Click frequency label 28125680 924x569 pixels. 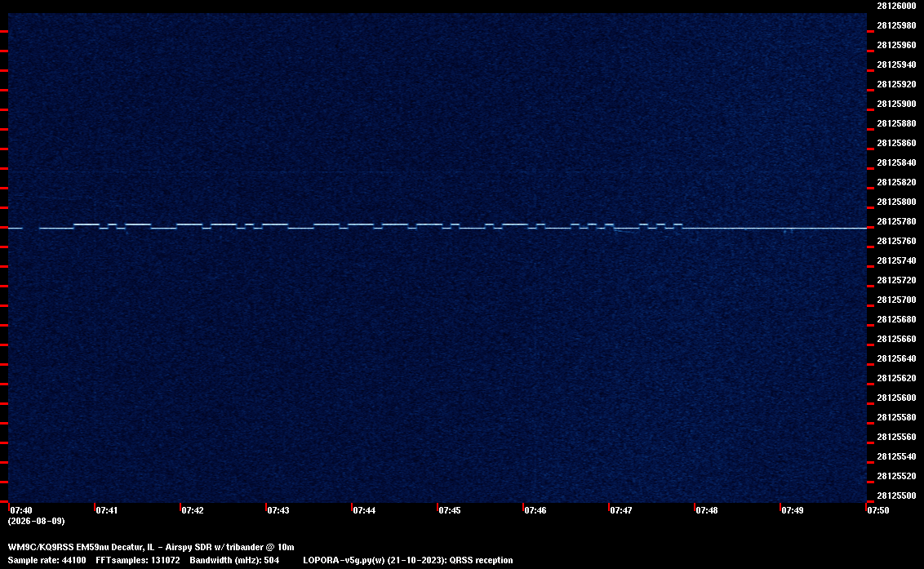896,319
